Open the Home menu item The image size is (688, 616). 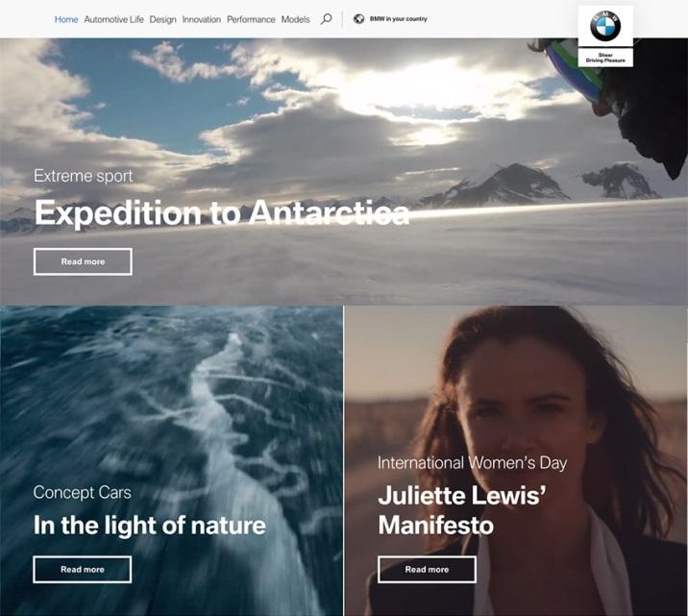[x=66, y=19]
